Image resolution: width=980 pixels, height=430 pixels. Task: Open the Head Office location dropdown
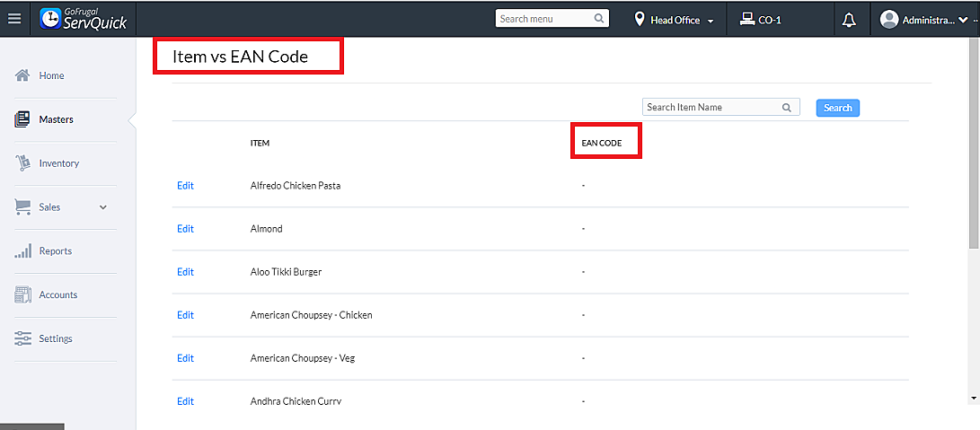(x=675, y=20)
